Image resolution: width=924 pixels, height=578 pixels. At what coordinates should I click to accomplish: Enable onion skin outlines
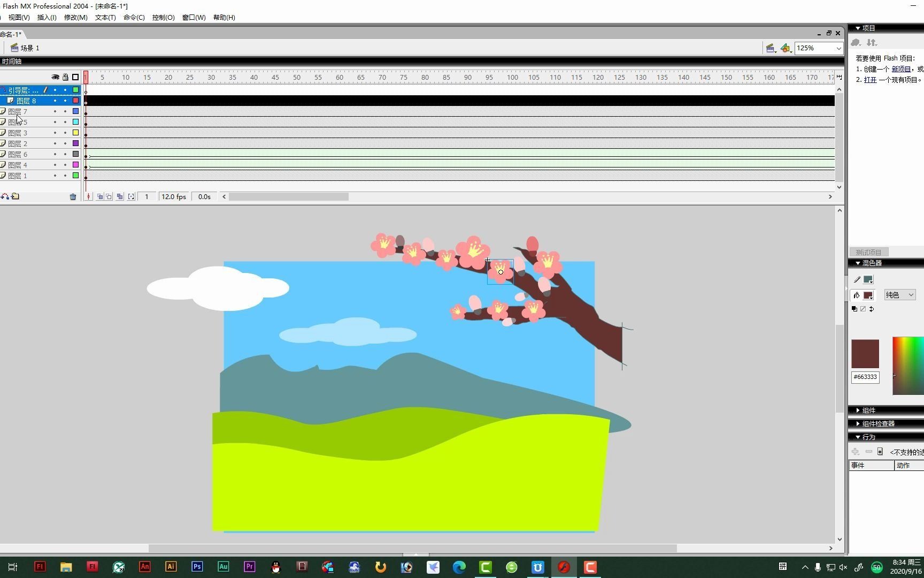point(109,197)
